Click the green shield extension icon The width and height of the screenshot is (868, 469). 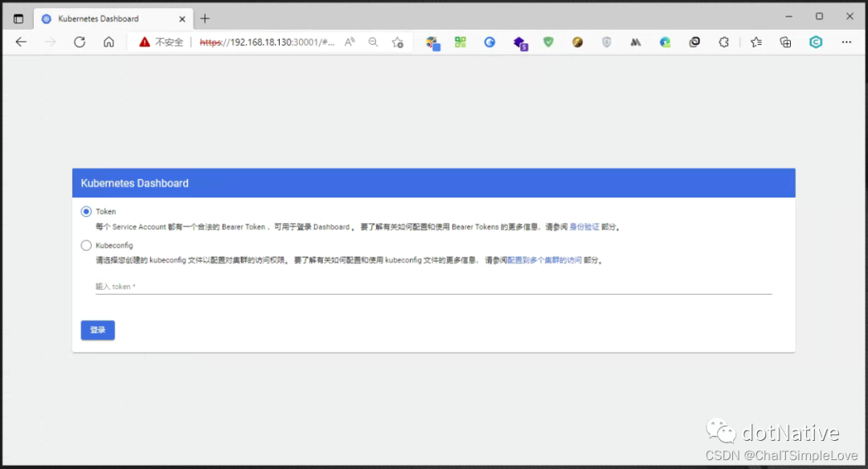548,42
